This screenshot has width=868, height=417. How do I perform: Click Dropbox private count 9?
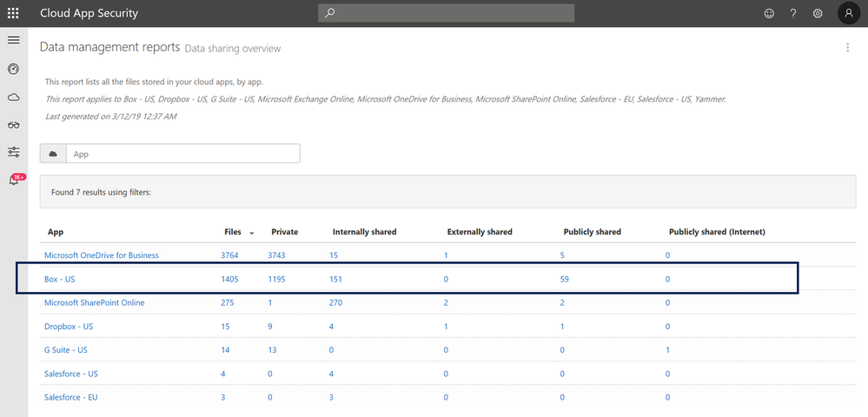[269, 327]
